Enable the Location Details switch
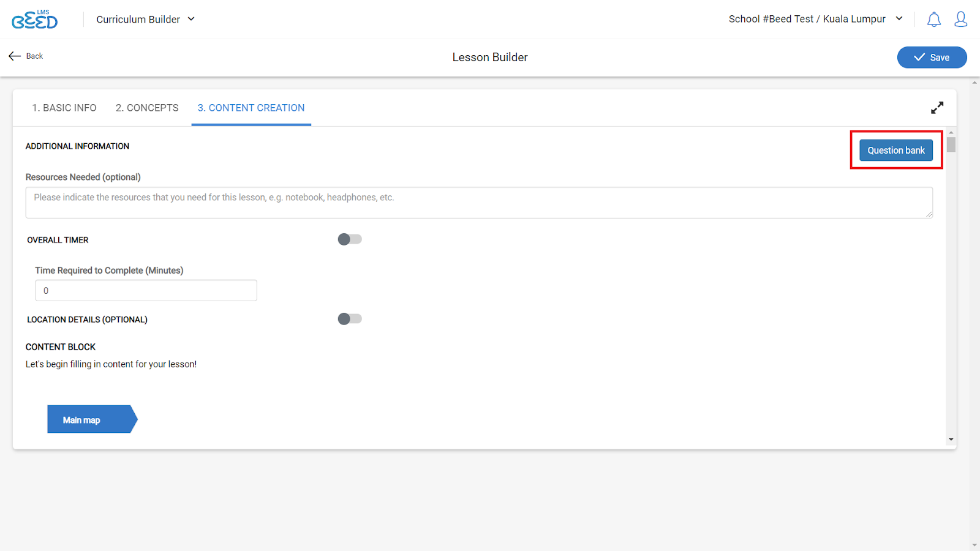The width and height of the screenshot is (980, 551). point(350,319)
